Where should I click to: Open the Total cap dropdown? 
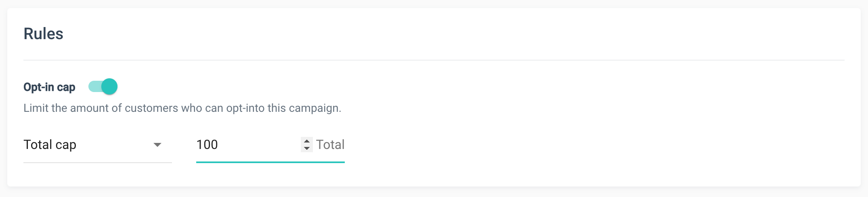click(97, 145)
